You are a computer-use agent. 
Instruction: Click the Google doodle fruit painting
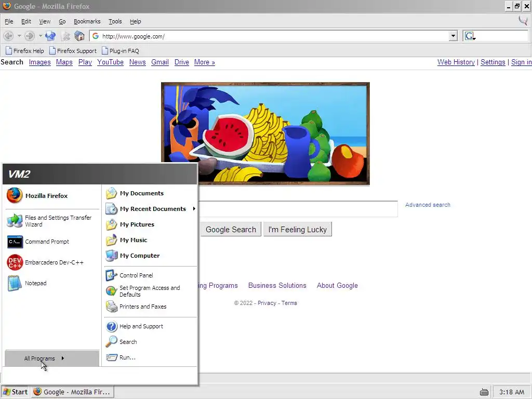point(265,134)
